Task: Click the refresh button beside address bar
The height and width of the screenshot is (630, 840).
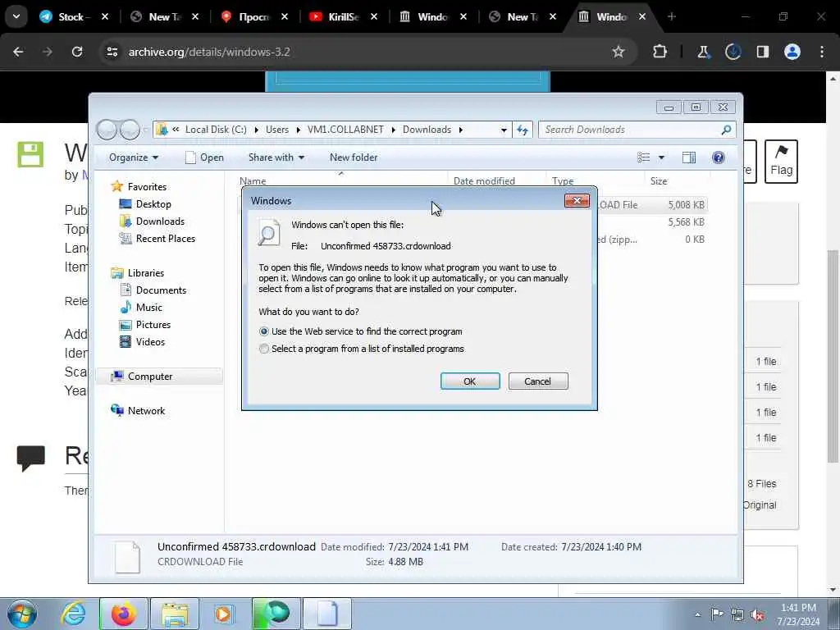Action: click(523, 130)
